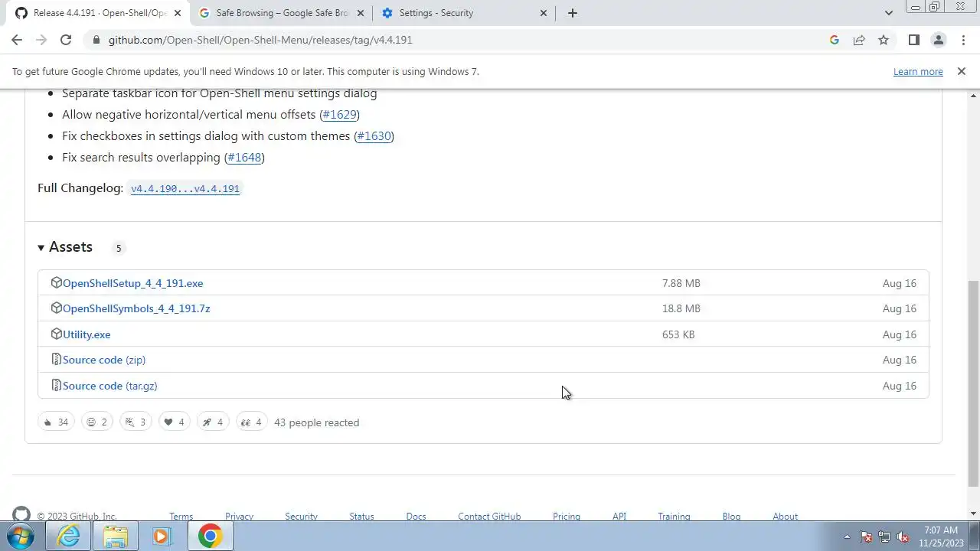The image size is (980, 551).
Task: Open issue #1648 link
Action: (245, 158)
